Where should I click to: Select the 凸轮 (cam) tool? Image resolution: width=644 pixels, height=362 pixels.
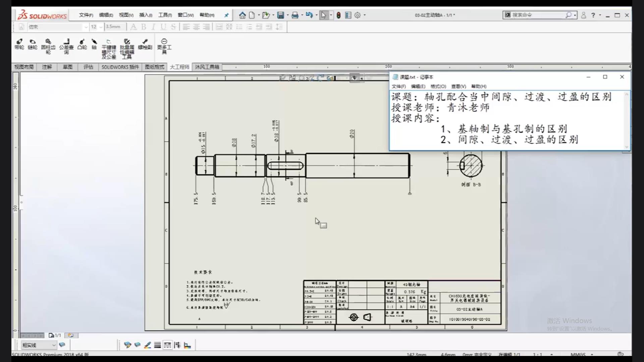click(x=82, y=44)
